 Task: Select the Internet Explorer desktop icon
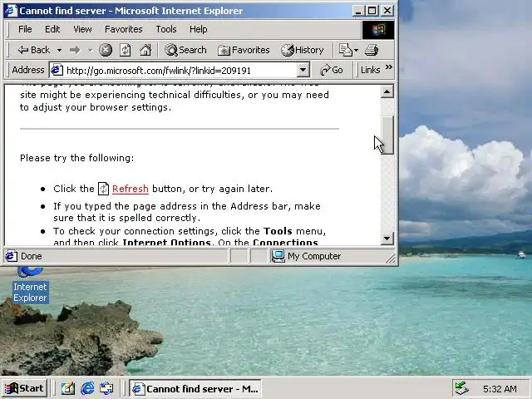[x=30, y=286]
